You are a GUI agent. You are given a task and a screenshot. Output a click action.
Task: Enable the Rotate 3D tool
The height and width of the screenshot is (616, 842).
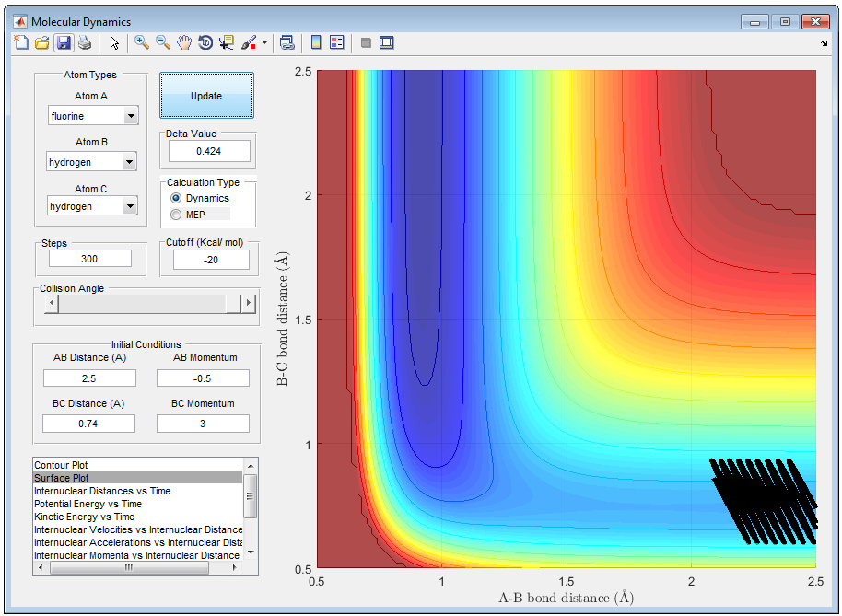coord(205,42)
